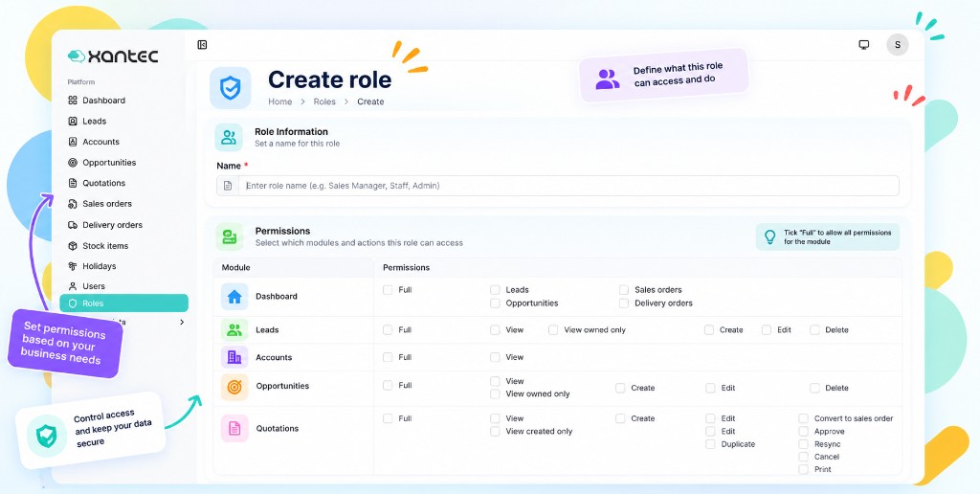Image resolution: width=980 pixels, height=494 pixels.
Task: Check Cancel permission for Quotations
Action: coord(804,457)
